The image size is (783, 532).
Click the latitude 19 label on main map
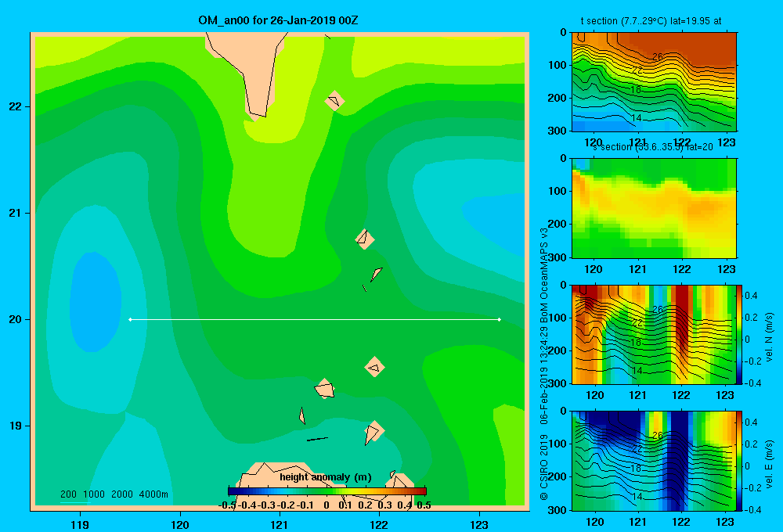(x=16, y=426)
